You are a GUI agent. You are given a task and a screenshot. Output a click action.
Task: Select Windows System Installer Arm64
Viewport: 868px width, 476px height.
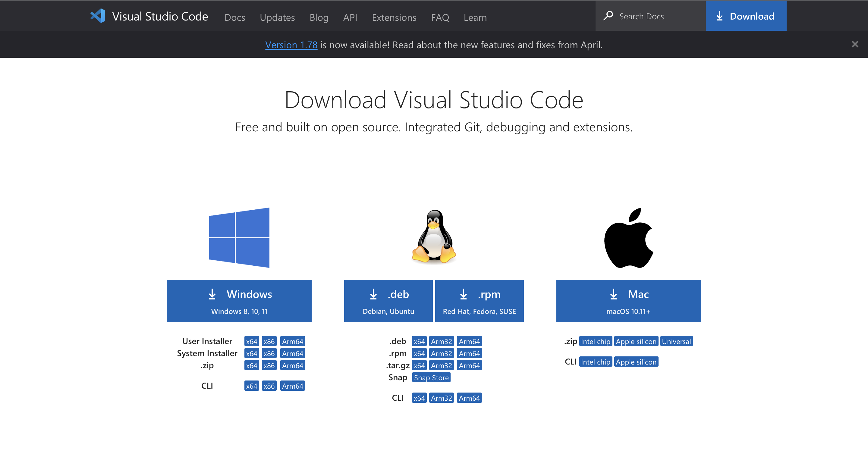click(x=292, y=353)
